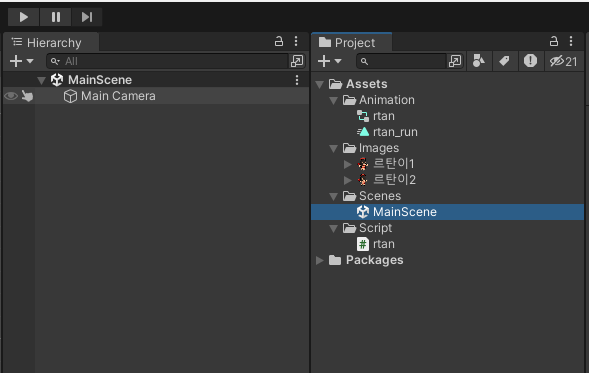Collapse the Scenes folder arrow
Screen dimensions: 589x373
coord(333,196)
